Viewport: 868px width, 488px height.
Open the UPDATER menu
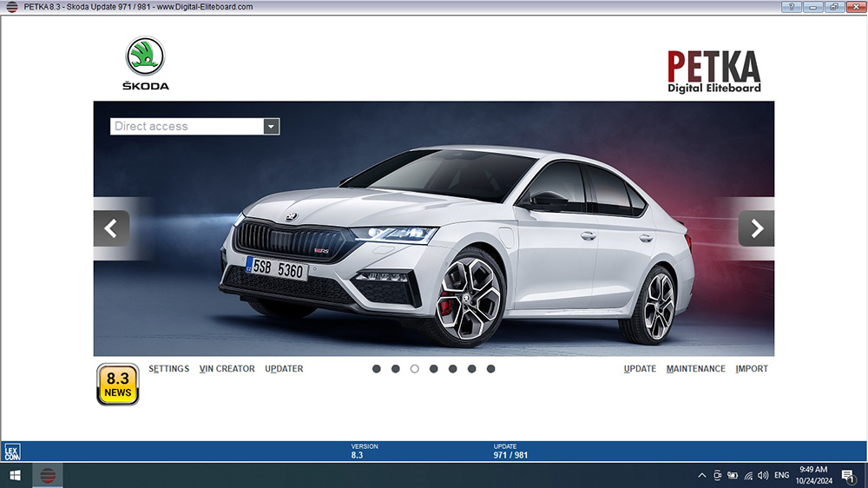pyautogui.click(x=284, y=369)
